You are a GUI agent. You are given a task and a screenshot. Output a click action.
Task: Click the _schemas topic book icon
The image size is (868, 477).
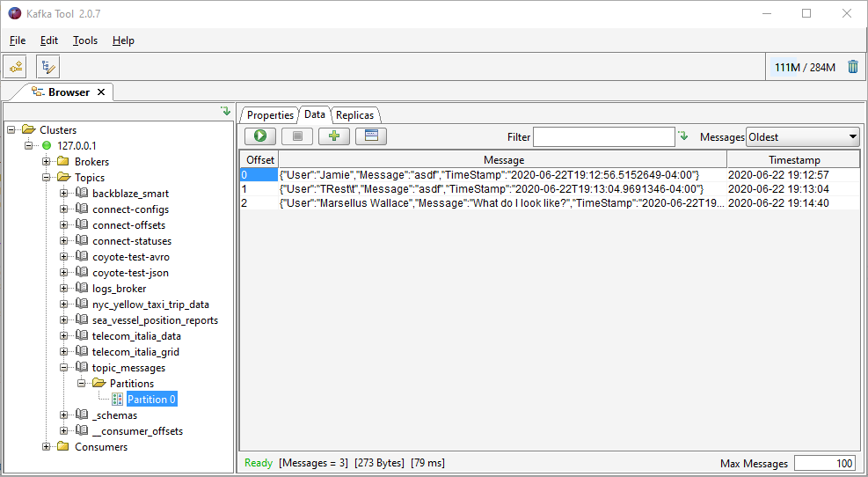(x=82, y=415)
